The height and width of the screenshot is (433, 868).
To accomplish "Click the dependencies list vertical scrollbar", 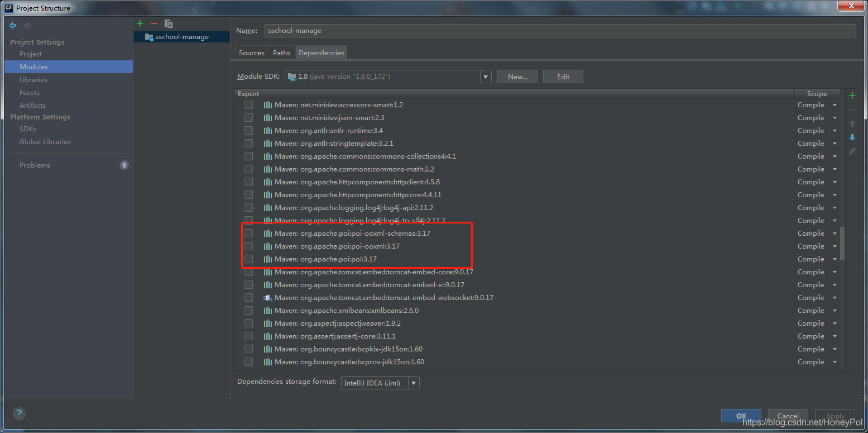I will pyautogui.click(x=842, y=243).
